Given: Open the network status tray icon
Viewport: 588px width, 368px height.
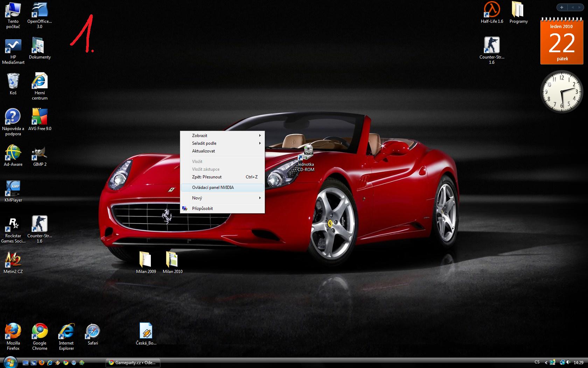Looking at the screenshot, I should 562,362.
